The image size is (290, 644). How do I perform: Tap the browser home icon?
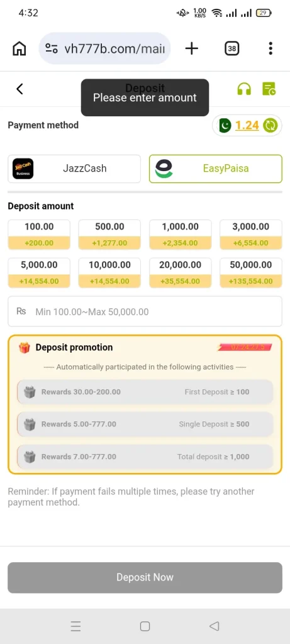click(x=20, y=48)
